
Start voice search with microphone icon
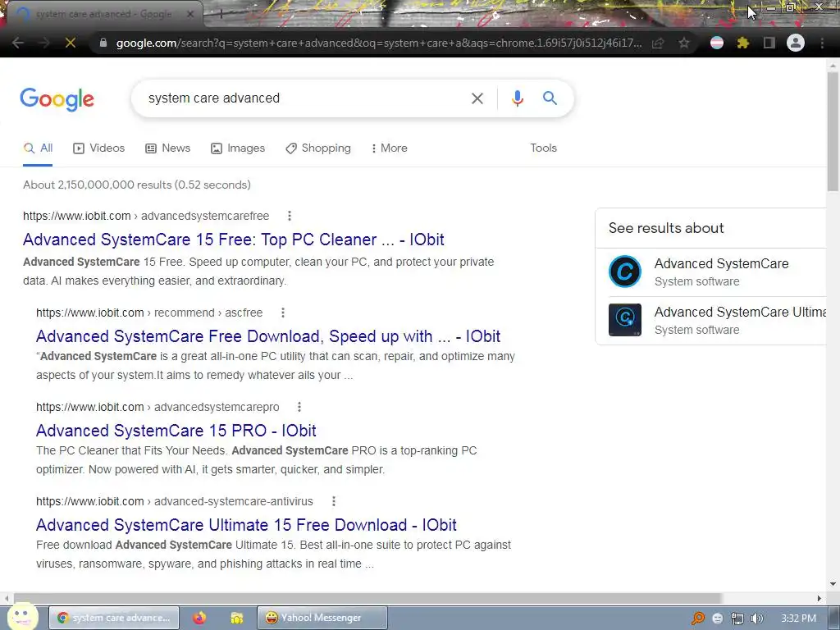pos(517,98)
